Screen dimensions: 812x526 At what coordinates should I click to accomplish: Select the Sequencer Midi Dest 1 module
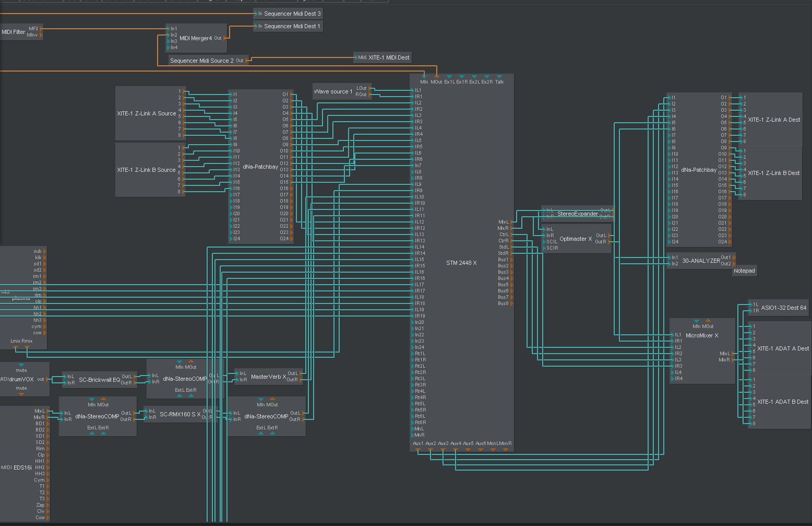(x=288, y=26)
